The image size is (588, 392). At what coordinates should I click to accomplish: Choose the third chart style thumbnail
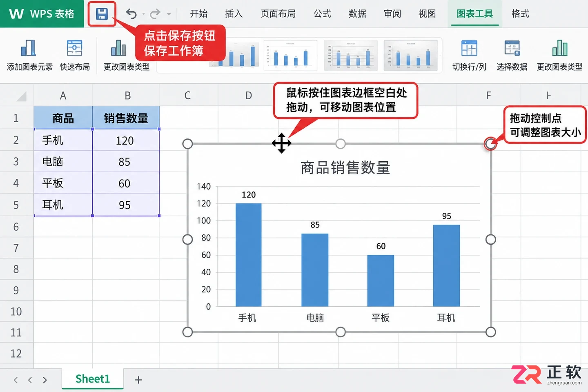coord(350,55)
